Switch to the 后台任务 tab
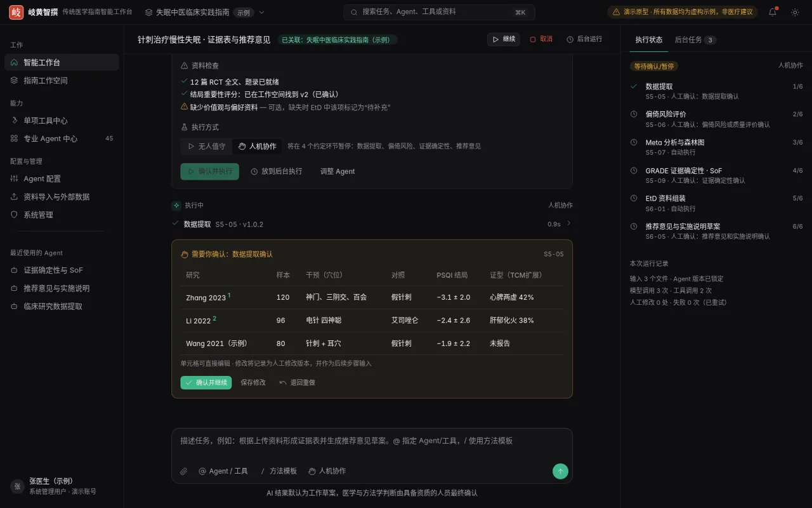The image size is (812, 508). point(695,40)
